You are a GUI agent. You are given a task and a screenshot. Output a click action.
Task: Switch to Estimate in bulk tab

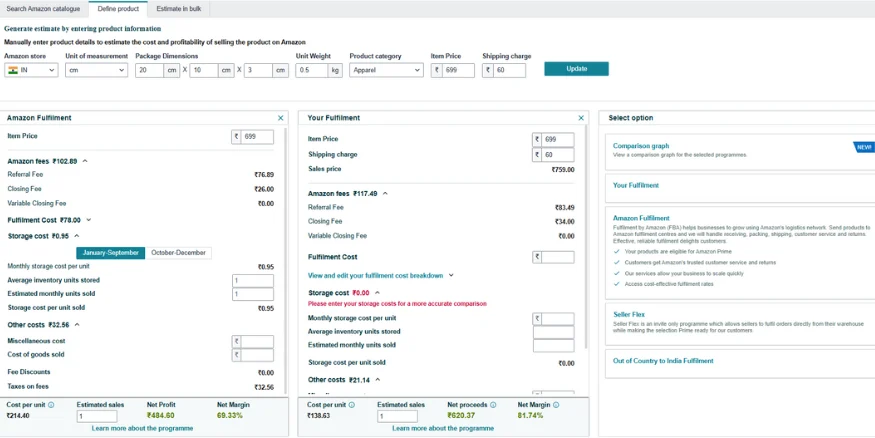pyautogui.click(x=179, y=9)
